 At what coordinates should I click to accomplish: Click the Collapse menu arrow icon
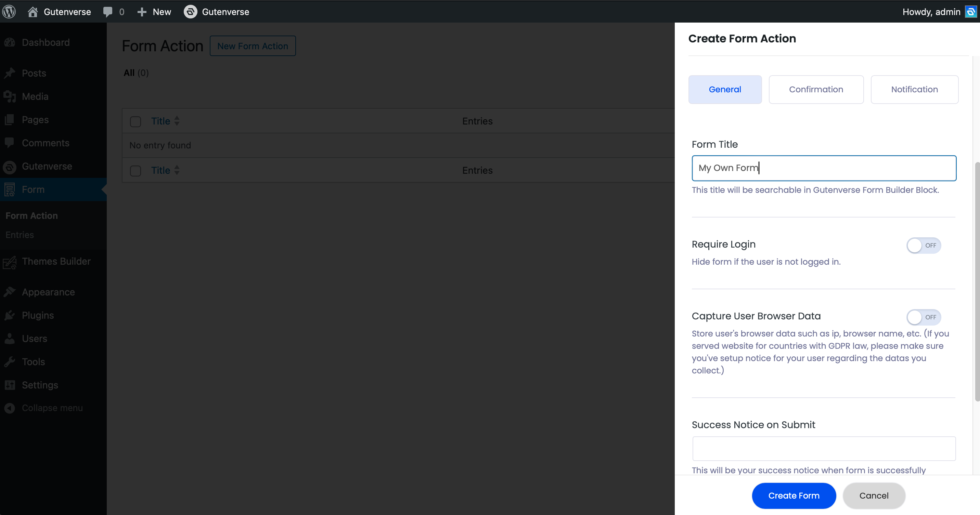[10, 408]
